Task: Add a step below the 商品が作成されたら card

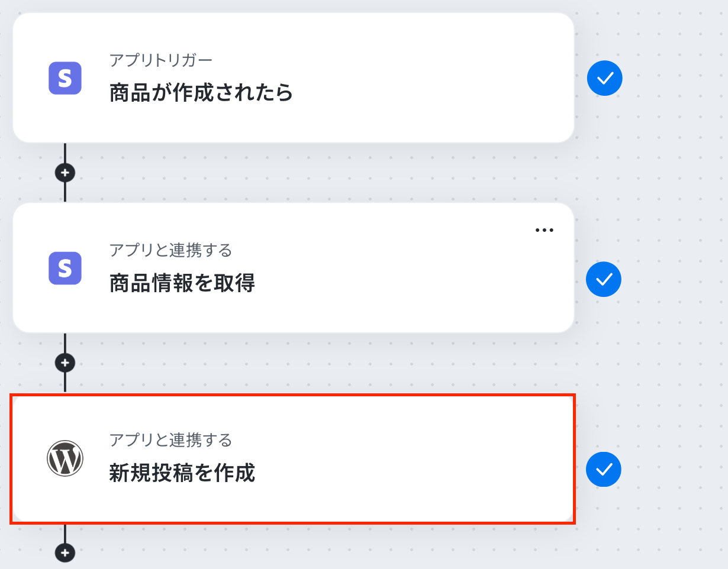Action: [65, 173]
